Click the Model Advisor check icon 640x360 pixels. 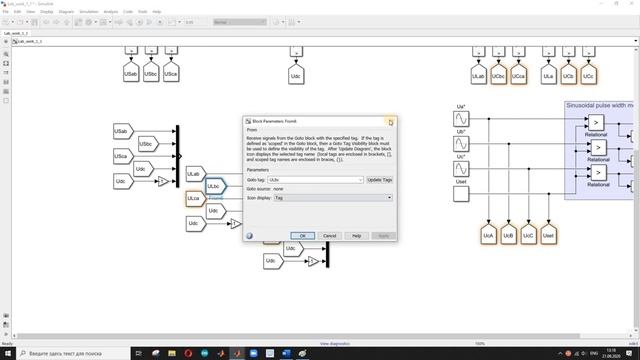(276, 22)
